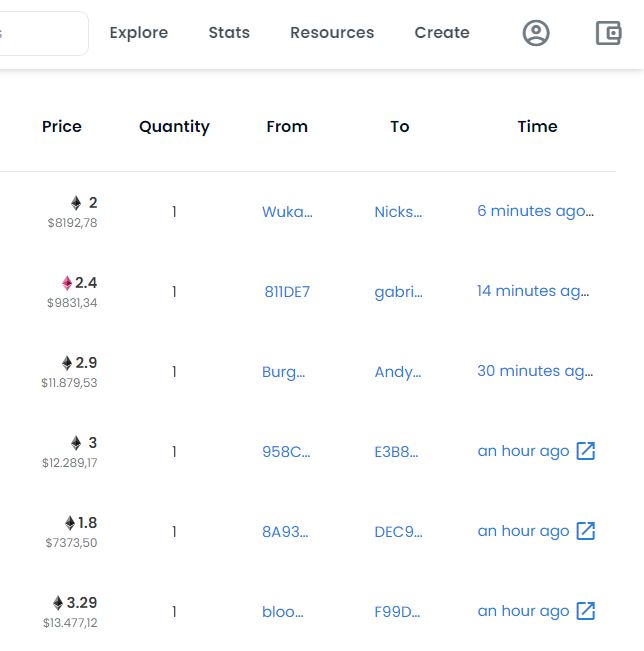Open the 958C… sender address
Screen dimensions: 644x651
coord(286,452)
